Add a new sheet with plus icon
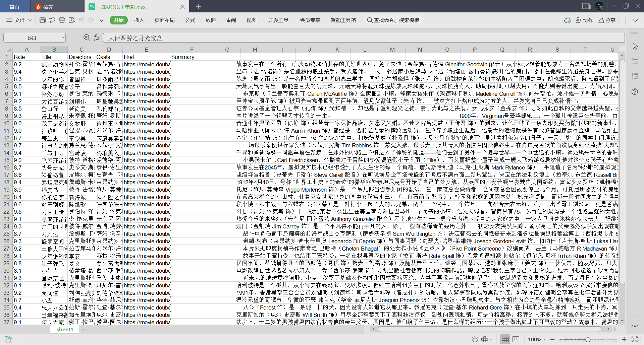 pyautogui.click(x=84, y=329)
